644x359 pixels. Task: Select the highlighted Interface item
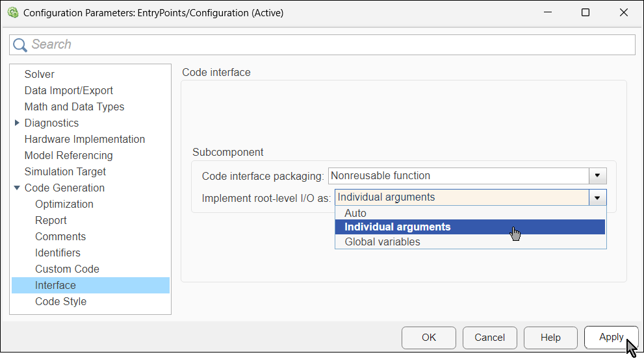click(x=90, y=285)
